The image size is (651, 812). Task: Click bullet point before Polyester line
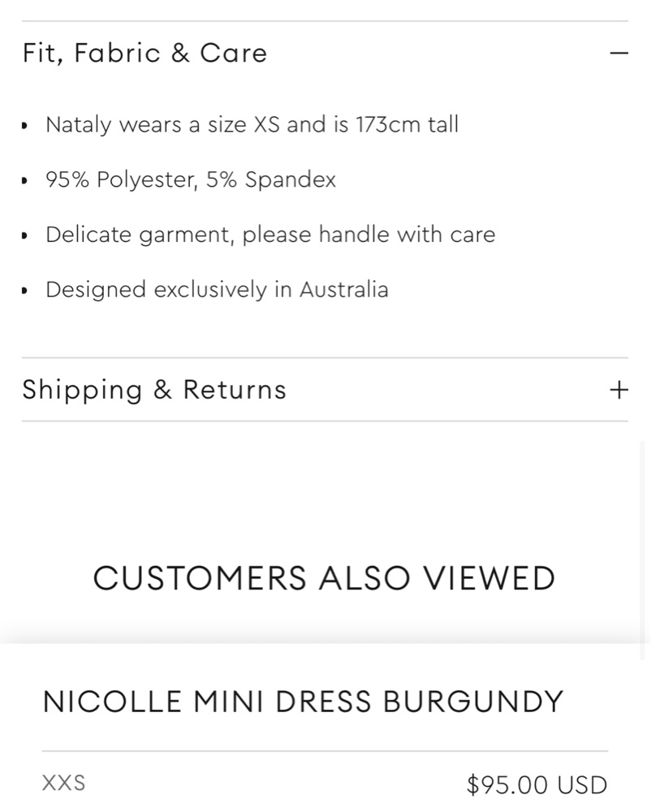point(26,181)
